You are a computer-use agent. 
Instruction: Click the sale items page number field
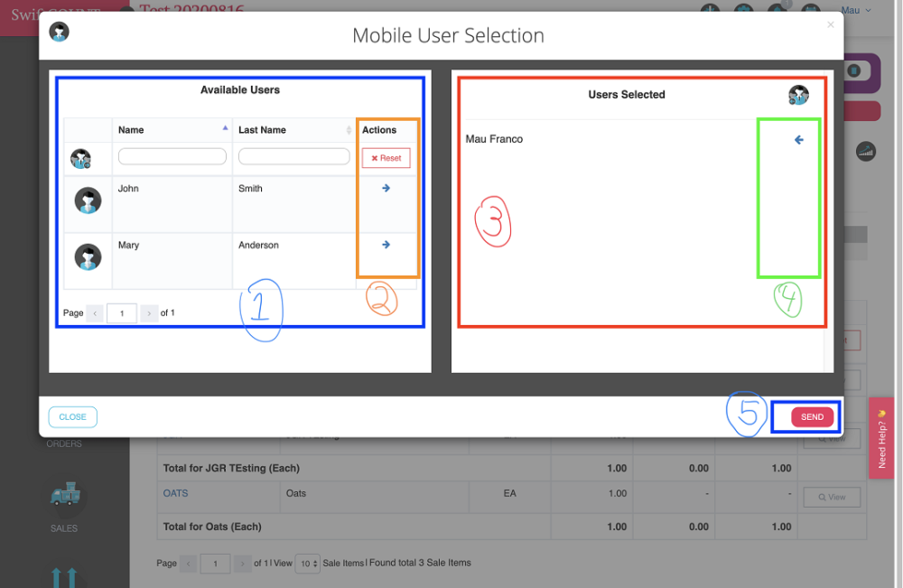[x=216, y=564]
